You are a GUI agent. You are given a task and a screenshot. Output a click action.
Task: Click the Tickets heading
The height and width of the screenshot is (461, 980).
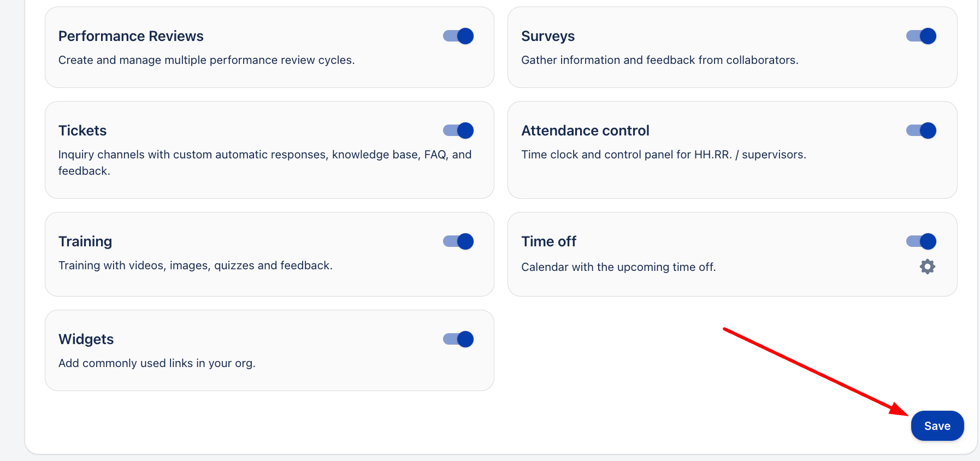coord(82,131)
